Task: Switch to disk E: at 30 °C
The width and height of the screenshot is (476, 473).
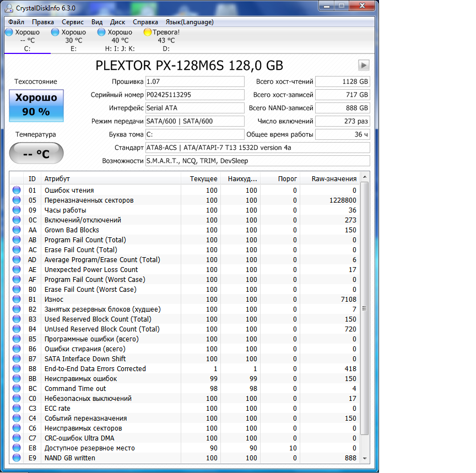Action: point(73,40)
